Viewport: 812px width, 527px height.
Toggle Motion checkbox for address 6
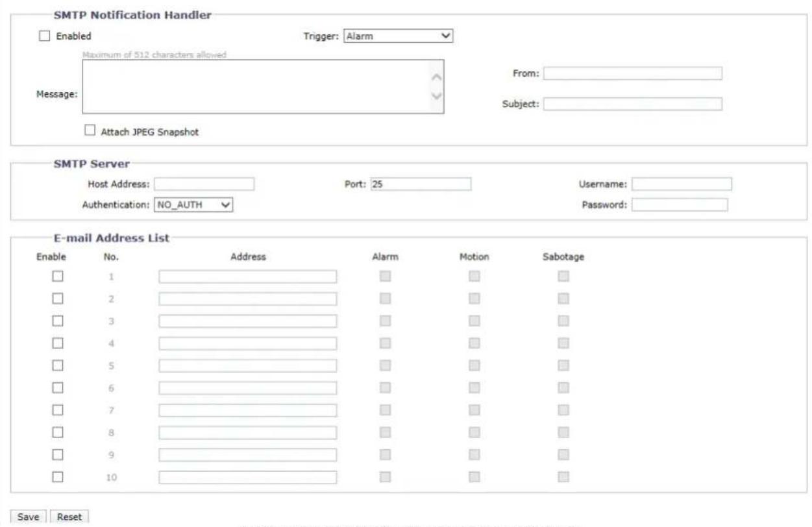[474, 387]
